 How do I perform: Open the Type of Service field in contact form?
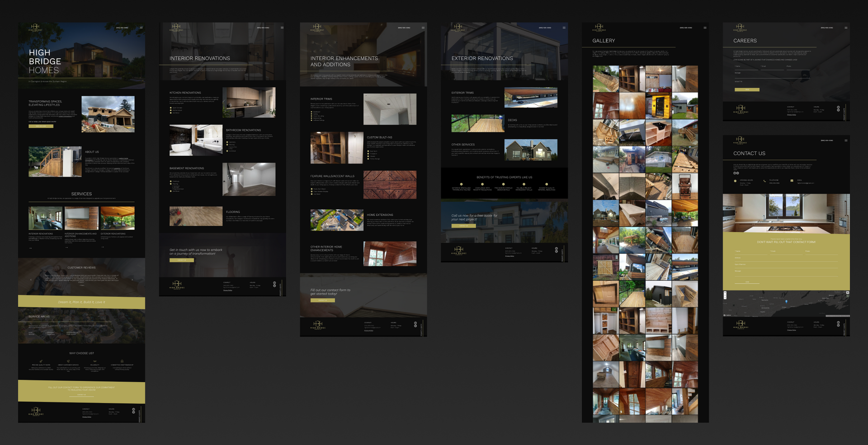[x=786, y=265]
